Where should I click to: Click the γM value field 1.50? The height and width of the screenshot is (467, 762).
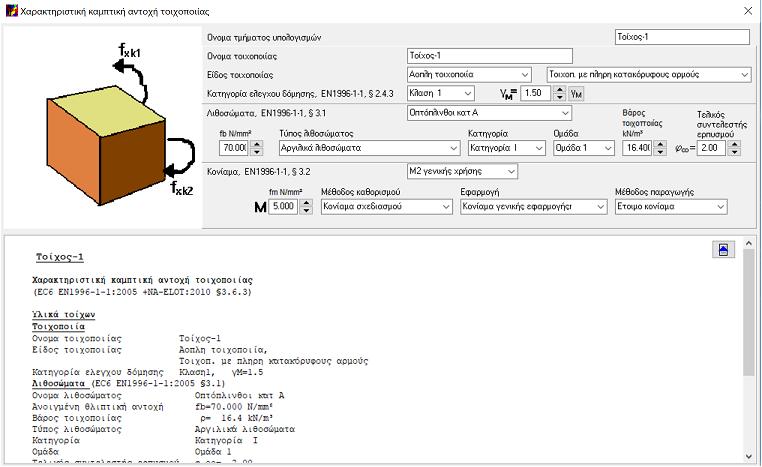point(536,93)
